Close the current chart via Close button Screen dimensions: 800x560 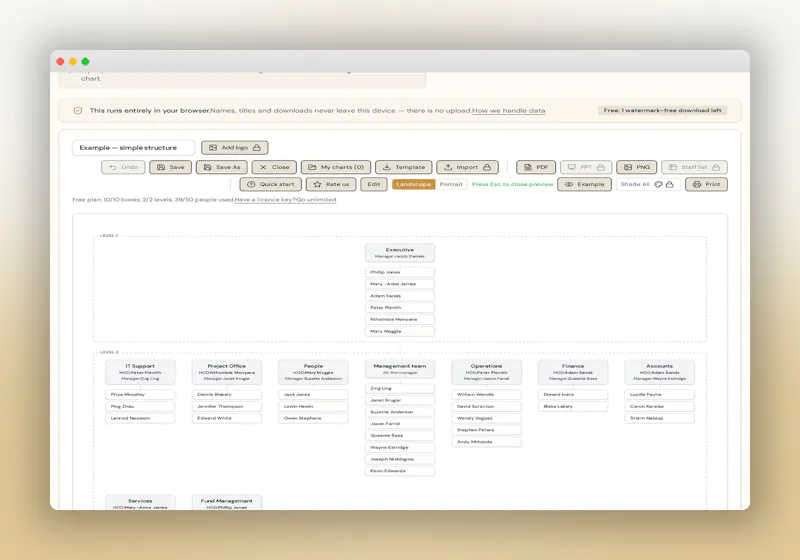coord(274,167)
